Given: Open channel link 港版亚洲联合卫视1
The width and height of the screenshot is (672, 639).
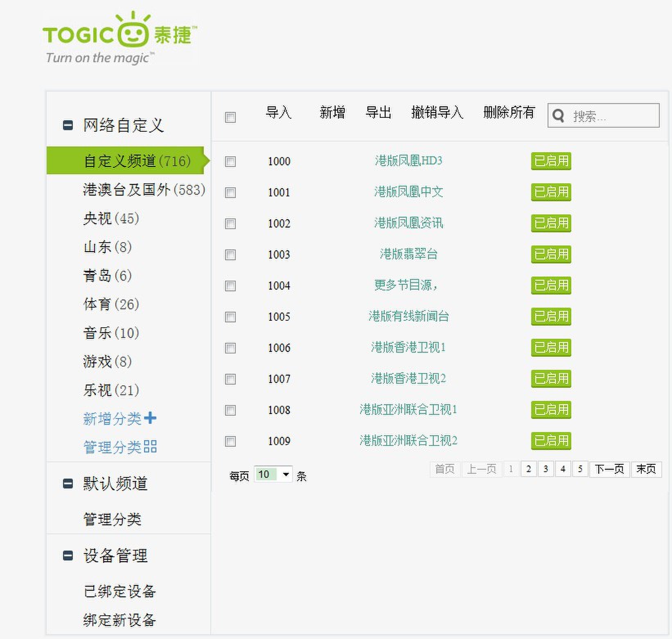Looking at the screenshot, I should 408,409.
